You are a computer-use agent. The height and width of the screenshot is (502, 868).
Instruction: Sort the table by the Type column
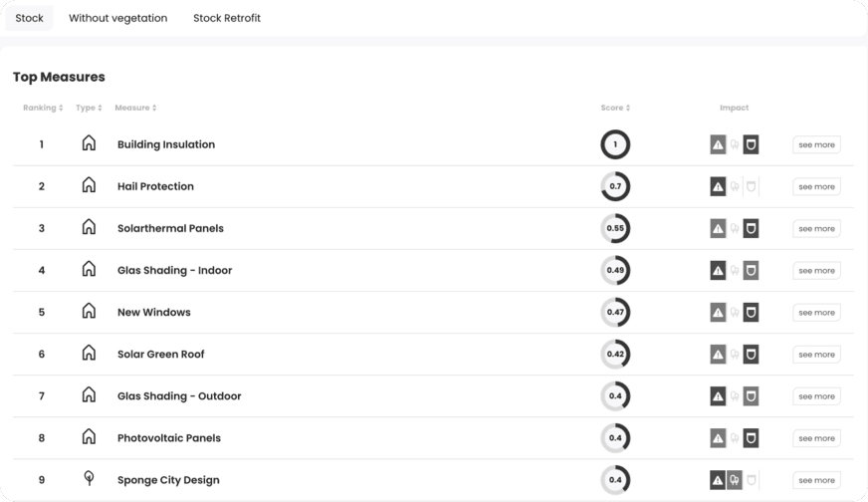pos(89,108)
